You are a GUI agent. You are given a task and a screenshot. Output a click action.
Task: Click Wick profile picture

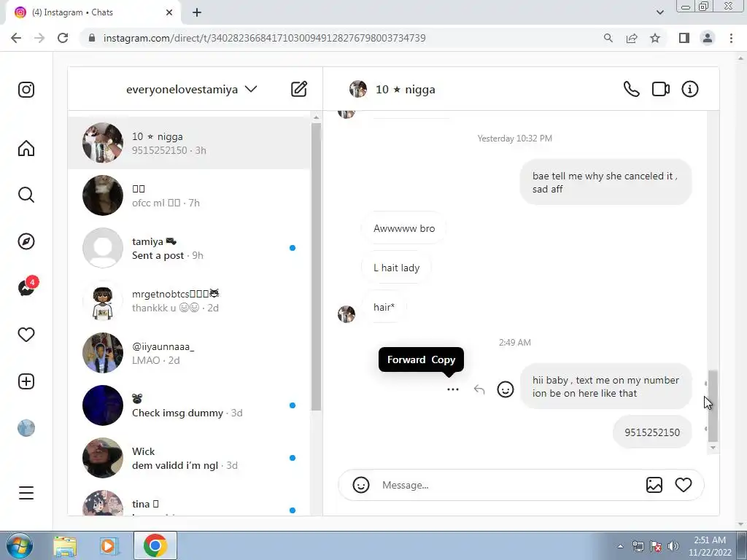coord(103,458)
